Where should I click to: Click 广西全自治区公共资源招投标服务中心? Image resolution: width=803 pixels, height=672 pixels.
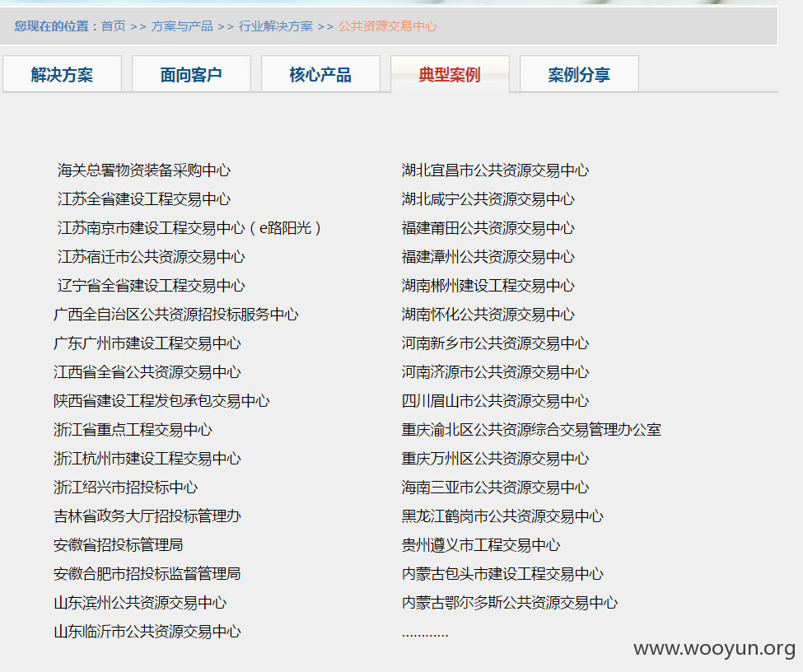coord(175,314)
